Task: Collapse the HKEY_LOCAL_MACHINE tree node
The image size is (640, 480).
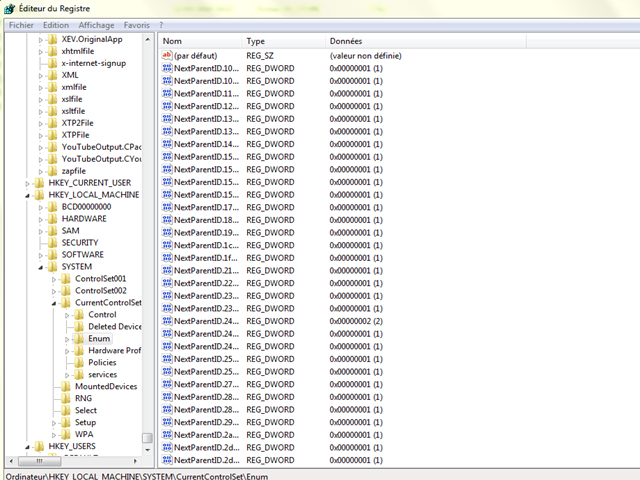Action: point(29,195)
